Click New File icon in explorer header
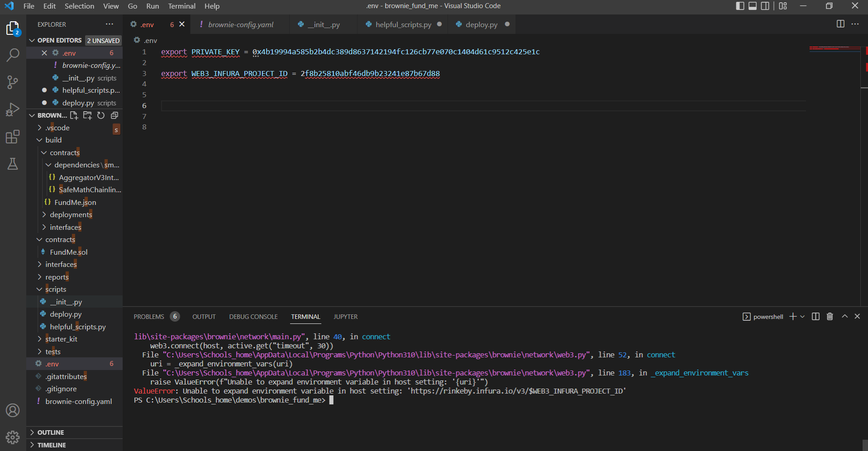The width and height of the screenshot is (868, 451). [74, 115]
